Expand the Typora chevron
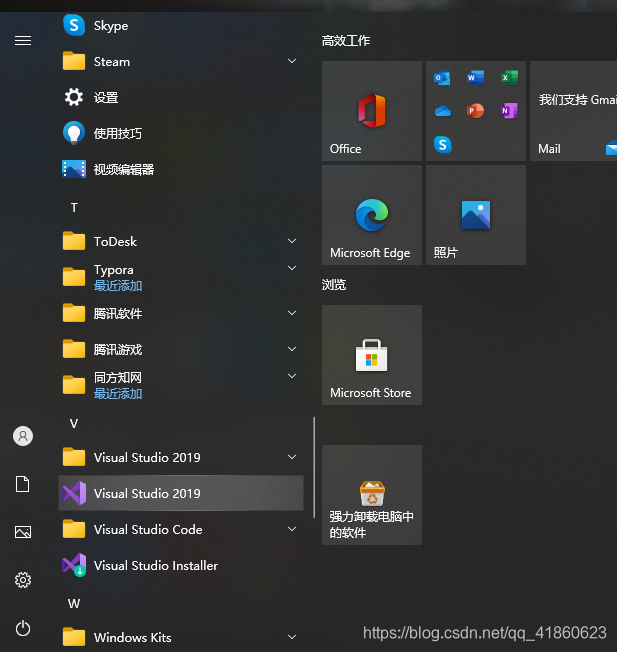Image resolution: width=617 pixels, height=652 pixels. [292, 268]
